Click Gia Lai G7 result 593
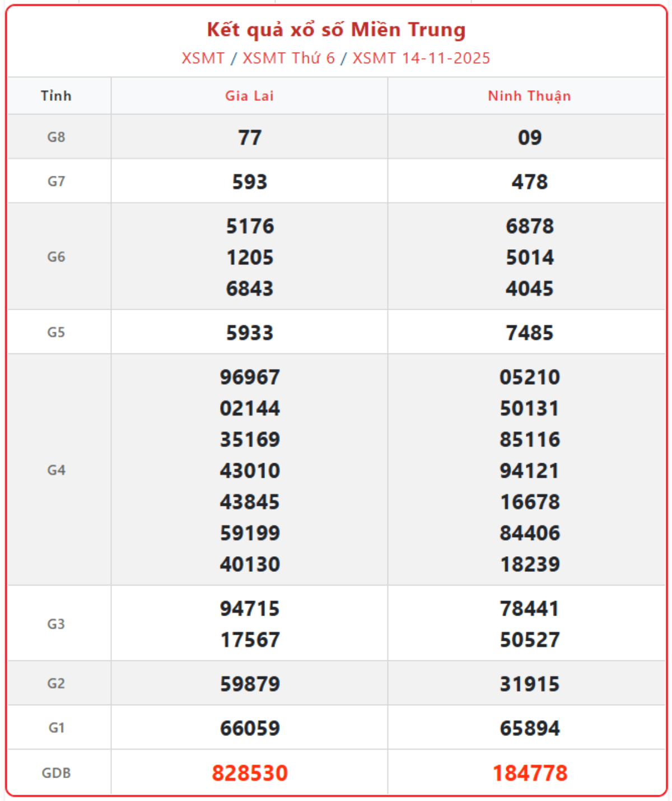Viewport: 672px width, 801px height. click(x=250, y=182)
